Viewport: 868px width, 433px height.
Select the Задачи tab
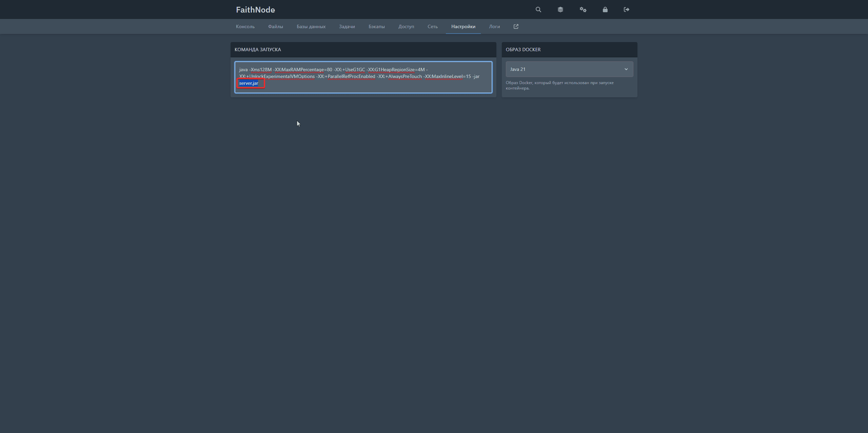[347, 26]
